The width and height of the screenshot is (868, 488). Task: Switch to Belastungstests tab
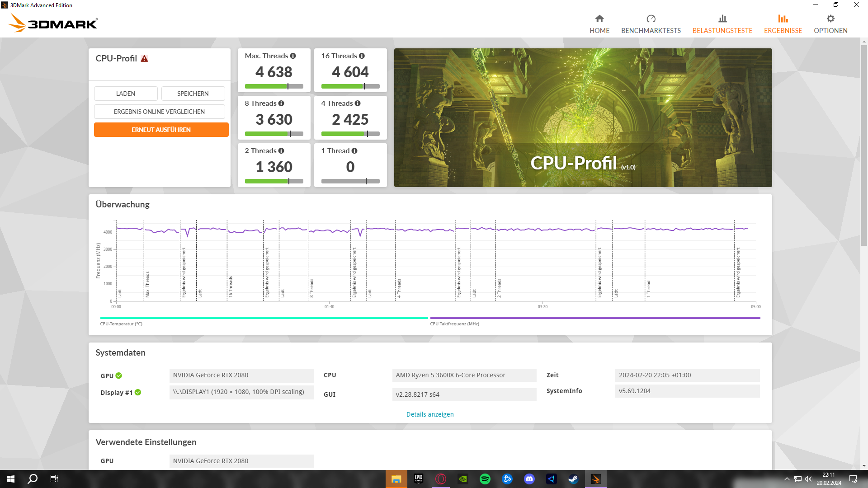pyautogui.click(x=722, y=23)
